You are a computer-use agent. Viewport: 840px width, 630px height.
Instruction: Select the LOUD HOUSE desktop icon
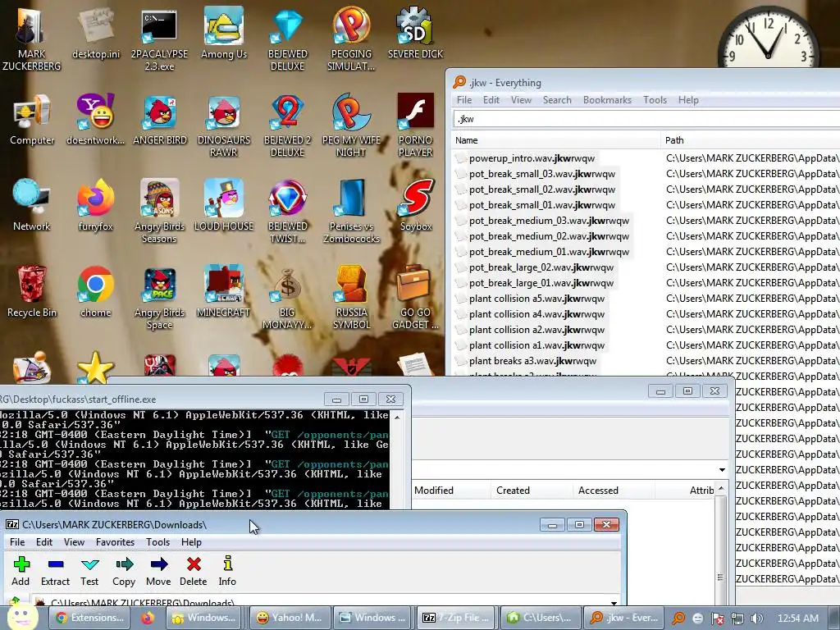coord(224,206)
